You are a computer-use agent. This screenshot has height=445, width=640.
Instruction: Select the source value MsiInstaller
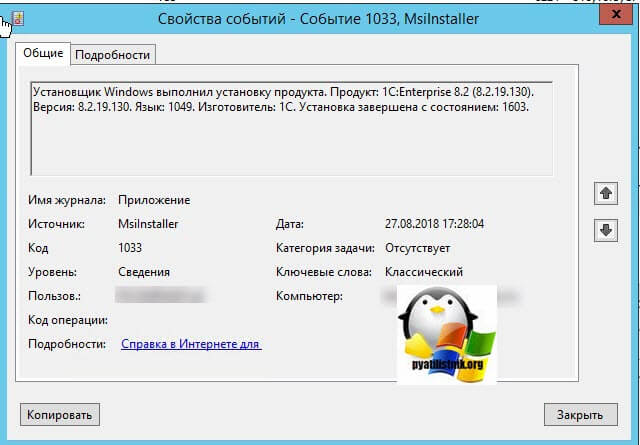tap(148, 224)
